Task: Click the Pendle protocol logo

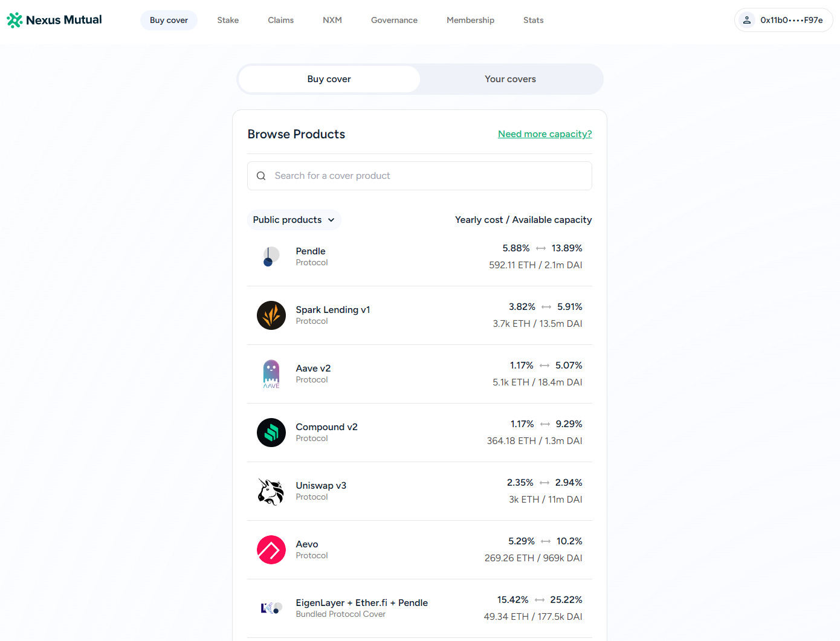Action: tap(271, 257)
